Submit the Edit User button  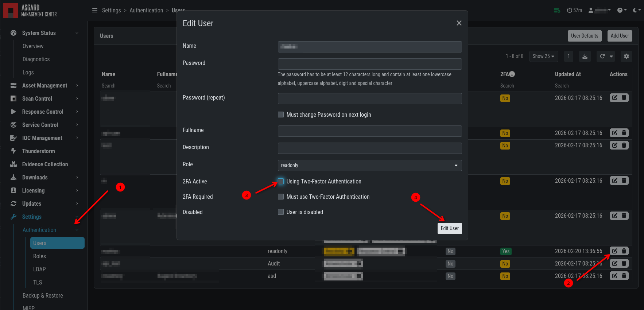[x=450, y=228]
